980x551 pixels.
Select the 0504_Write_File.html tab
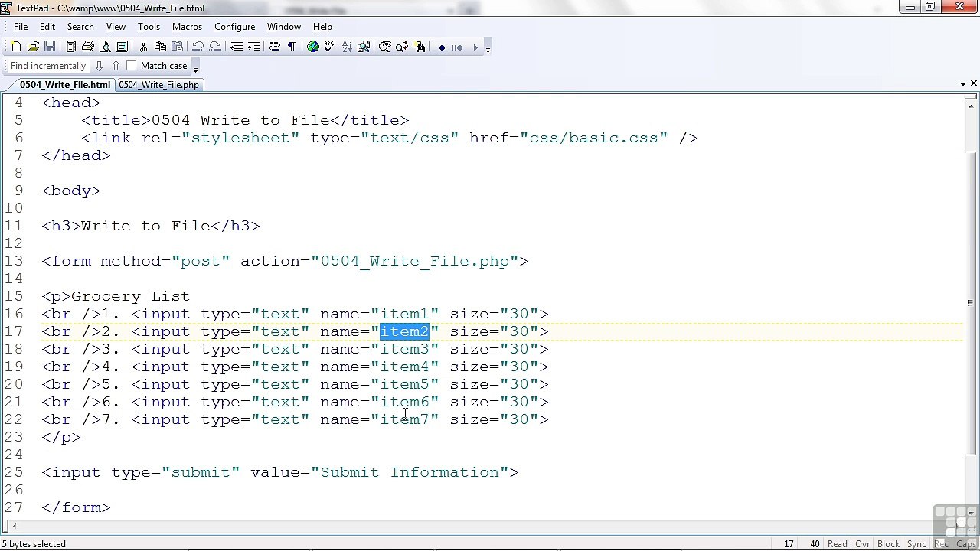coord(65,85)
